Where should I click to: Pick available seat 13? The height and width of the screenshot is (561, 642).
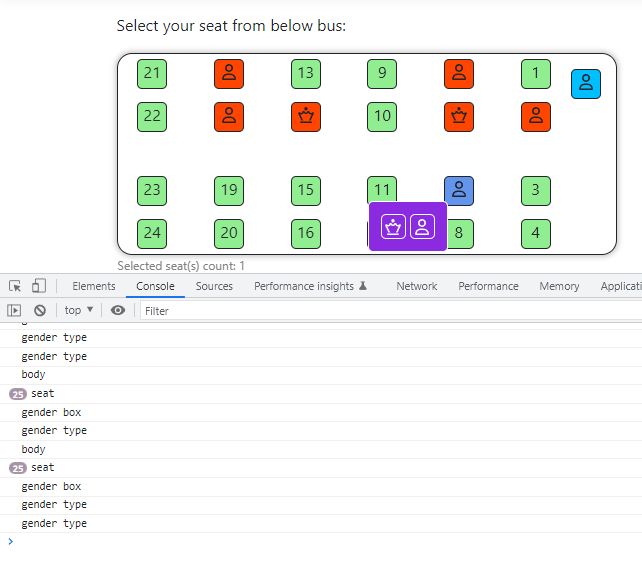(306, 74)
